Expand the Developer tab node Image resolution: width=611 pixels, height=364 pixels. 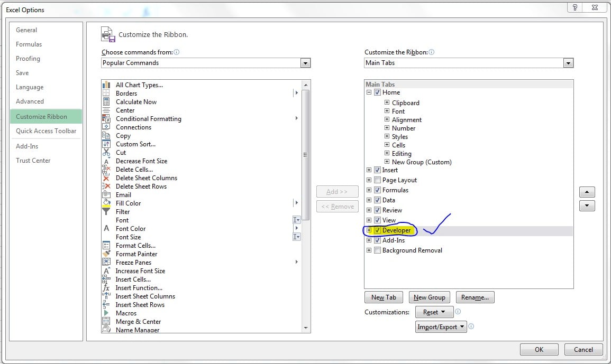369,230
